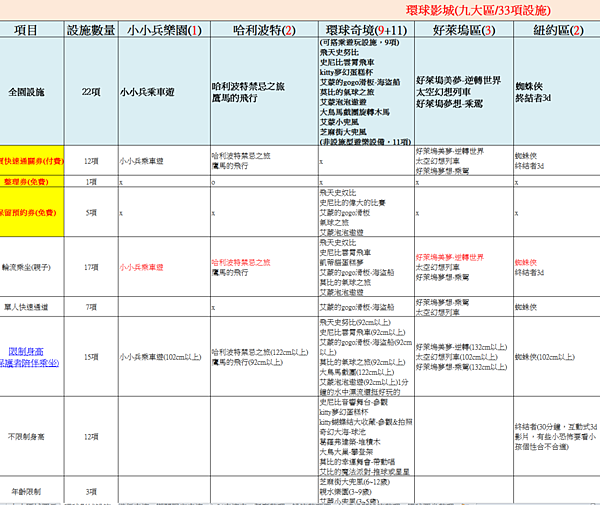Select the 好萊塢區 cell in 輪流乘坐 row
Viewport: 600px width, 505px height.
click(464, 267)
